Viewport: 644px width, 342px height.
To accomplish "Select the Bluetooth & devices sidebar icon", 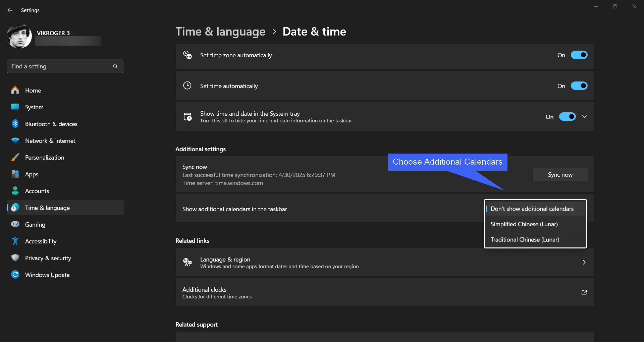I will [x=15, y=124].
